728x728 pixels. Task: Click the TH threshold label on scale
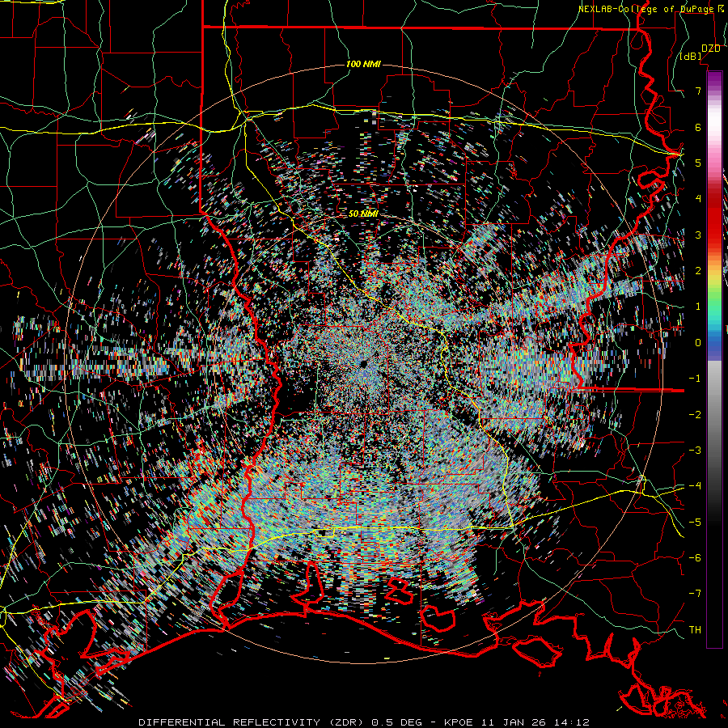(x=695, y=629)
